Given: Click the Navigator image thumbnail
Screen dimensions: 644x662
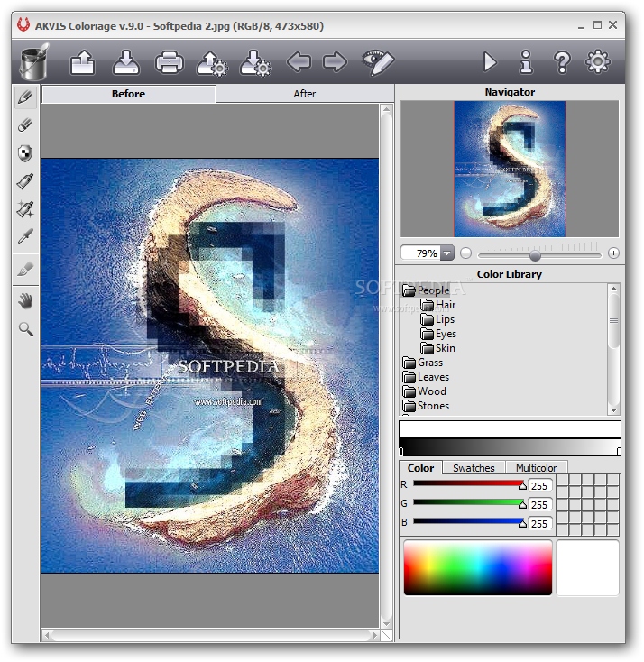Looking at the screenshot, I should (x=510, y=169).
